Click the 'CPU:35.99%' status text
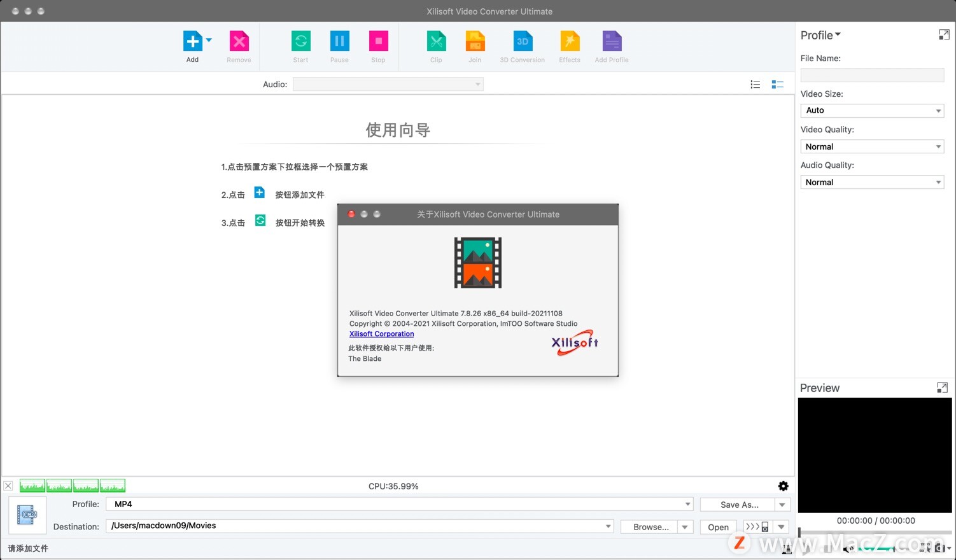The image size is (956, 560). click(x=393, y=486)
